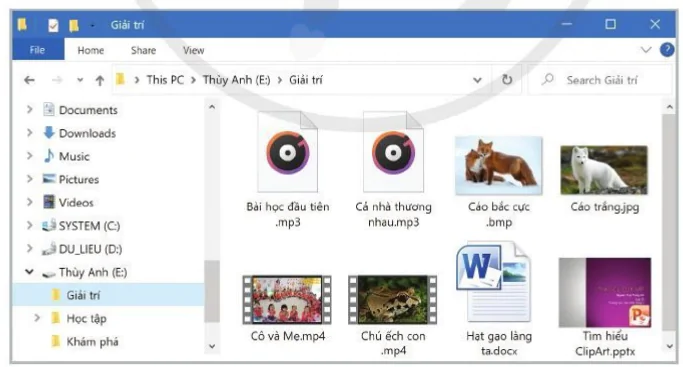683x367 pixels.
Task: Click the Properties quick access icon
Action: [53, 25]
